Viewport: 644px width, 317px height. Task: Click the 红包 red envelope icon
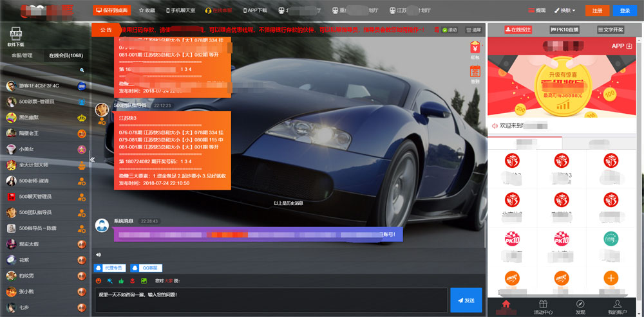[475, 48]
